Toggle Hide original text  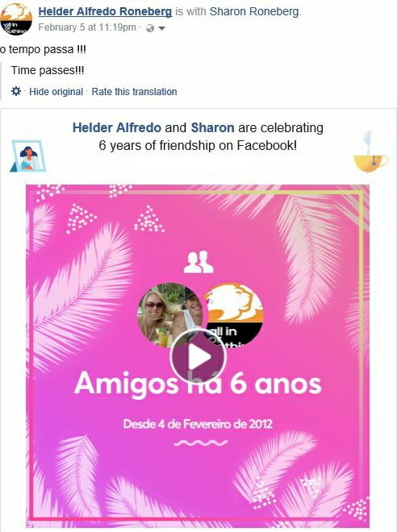[56, 92]
